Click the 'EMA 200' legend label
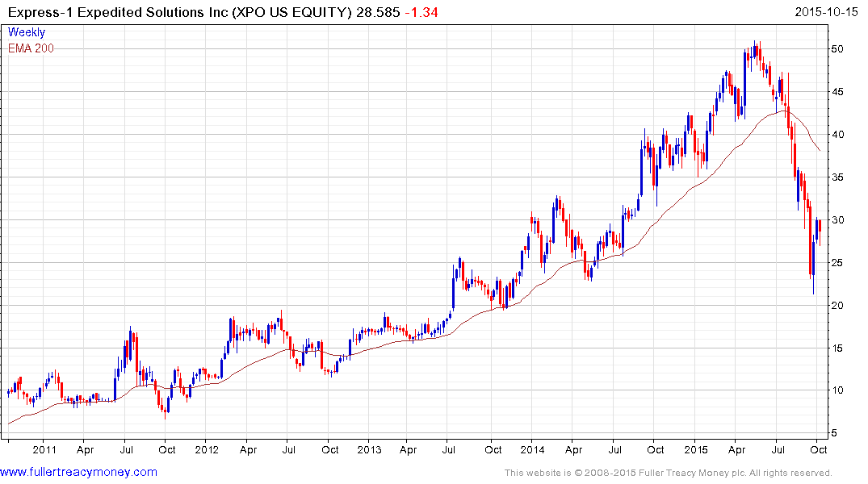This screenshot has height=484, width=868. click(x=31, y=48)
